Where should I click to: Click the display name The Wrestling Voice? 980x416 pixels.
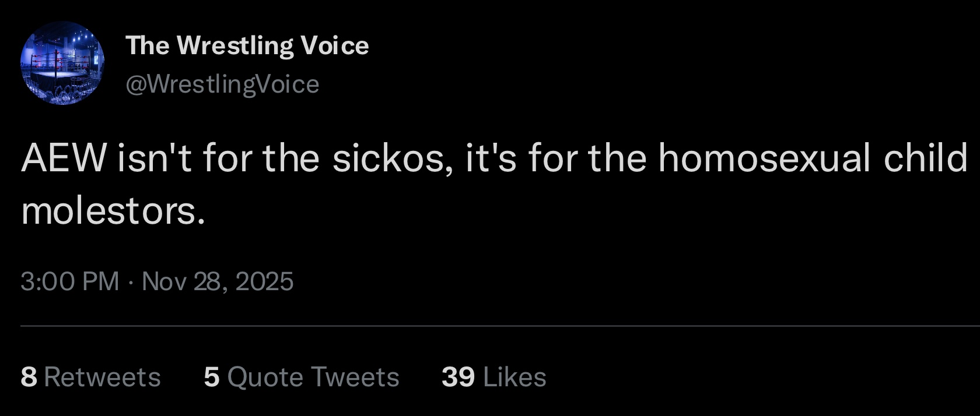pyautogui.click(x=247, y=45)
